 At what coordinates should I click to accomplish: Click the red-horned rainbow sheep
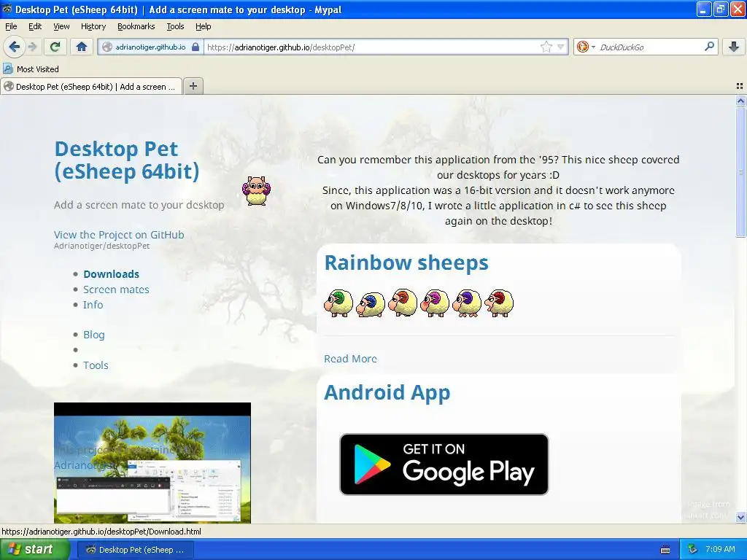(x=499, y=303)
